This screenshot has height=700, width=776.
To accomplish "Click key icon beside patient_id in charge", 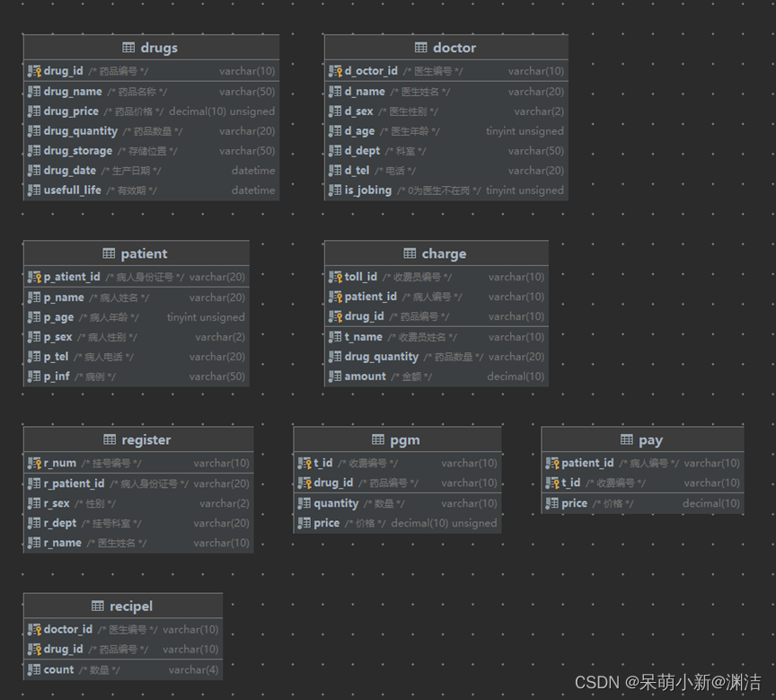I will [335, 297].
